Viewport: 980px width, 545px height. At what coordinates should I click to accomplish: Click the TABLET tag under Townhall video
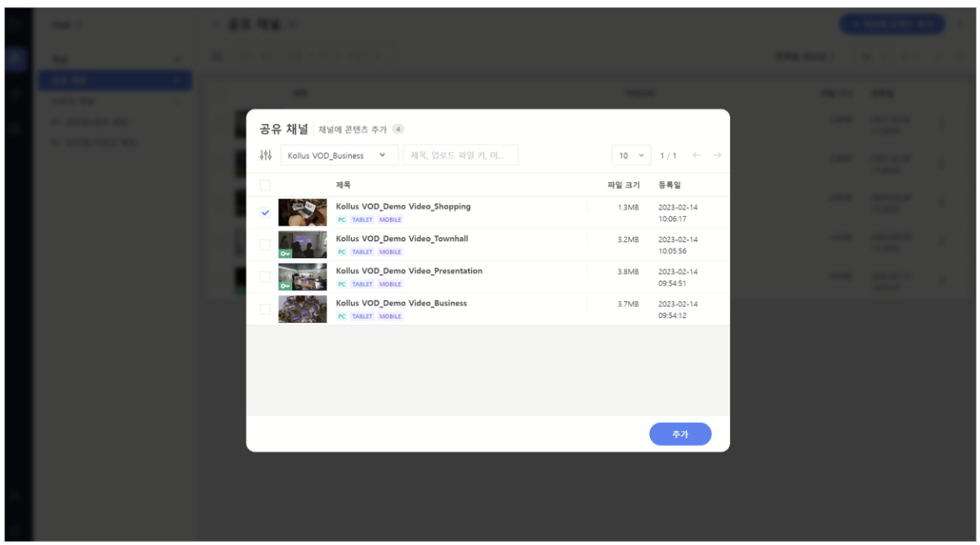click(x=362, y=251)
